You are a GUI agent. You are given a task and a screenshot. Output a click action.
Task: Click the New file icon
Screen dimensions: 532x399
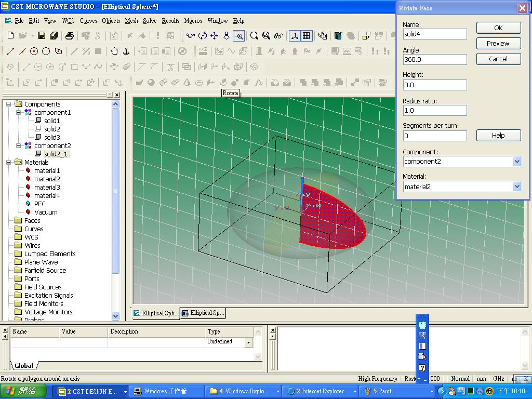pyautogui.click(x=10, y=35)
